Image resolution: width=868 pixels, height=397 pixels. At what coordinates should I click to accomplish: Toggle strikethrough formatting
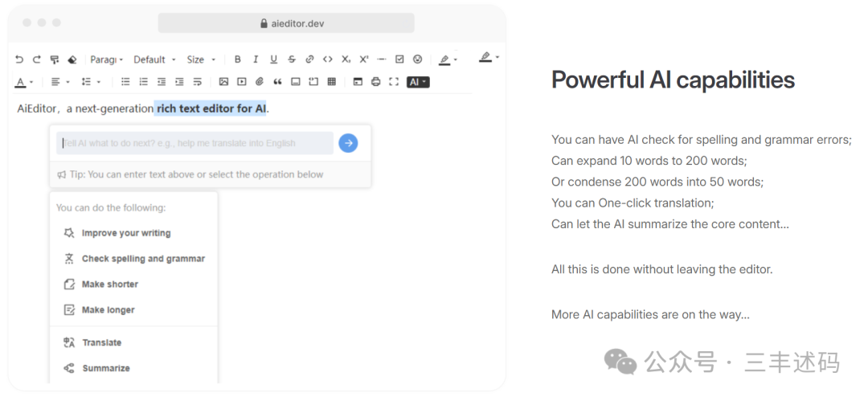point(292,59)
